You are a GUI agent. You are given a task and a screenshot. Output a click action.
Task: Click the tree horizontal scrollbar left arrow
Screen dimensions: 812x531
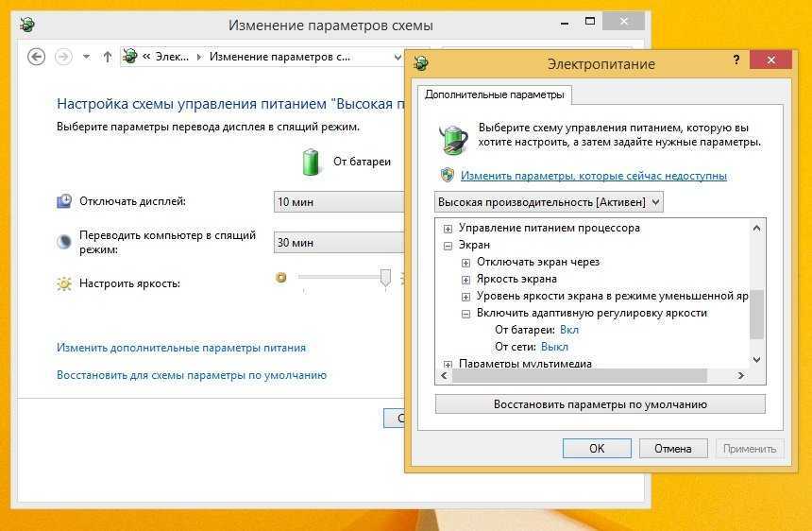click(444, 376)
